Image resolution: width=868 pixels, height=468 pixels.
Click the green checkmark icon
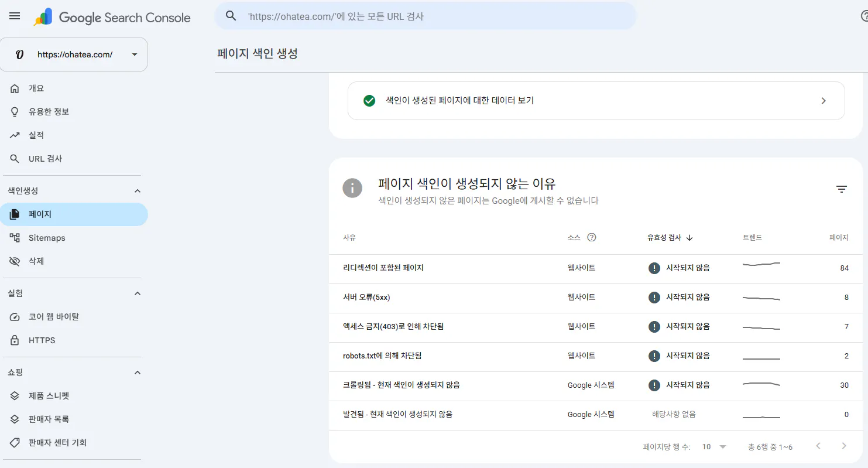[369, 101]
